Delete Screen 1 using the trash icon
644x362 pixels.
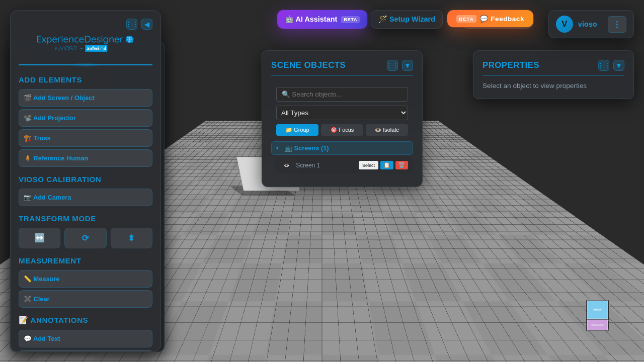401,165
